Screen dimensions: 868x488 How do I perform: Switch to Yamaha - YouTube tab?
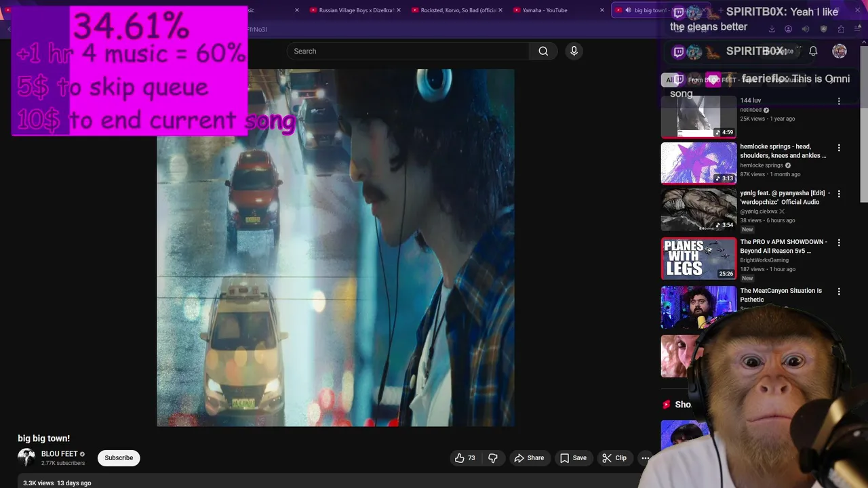(x=558, y=10)
